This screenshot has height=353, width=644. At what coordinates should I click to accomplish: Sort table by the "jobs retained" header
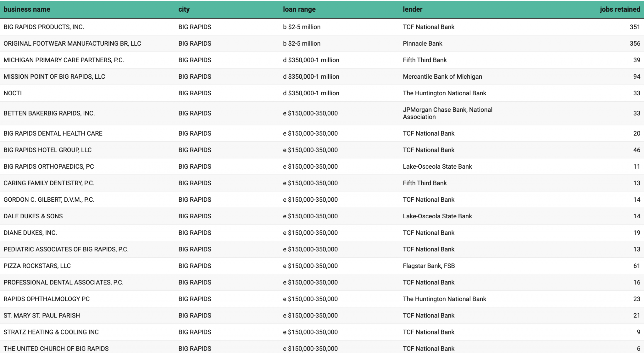(x=619, y=9)
